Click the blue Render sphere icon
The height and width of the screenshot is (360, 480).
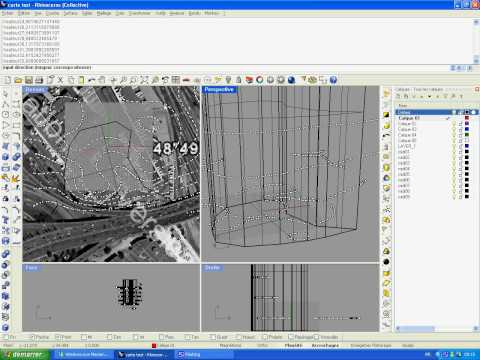pos(291,80)
